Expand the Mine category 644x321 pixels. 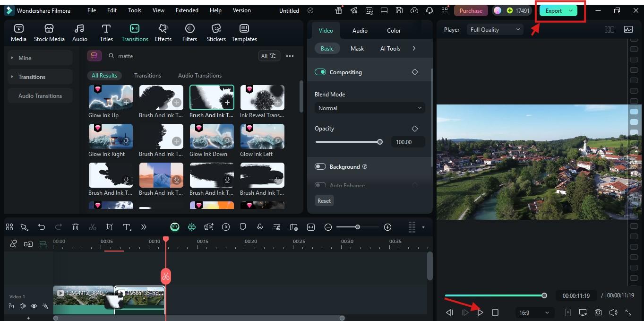[x=40, y=58]
